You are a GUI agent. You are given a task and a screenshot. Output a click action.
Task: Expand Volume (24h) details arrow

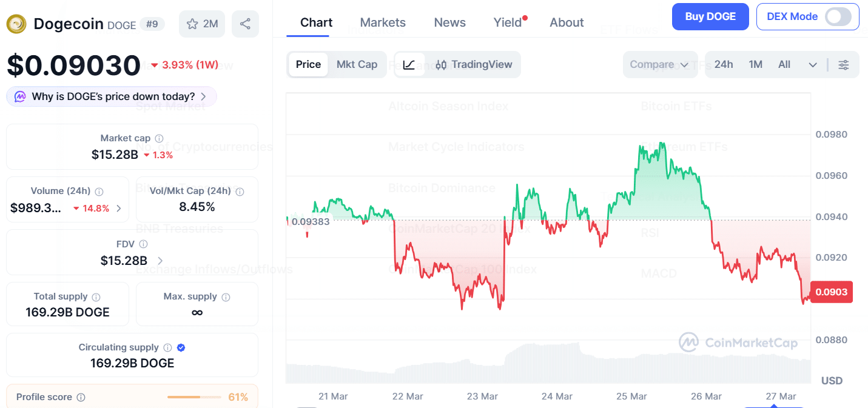(x=119, y=209)
